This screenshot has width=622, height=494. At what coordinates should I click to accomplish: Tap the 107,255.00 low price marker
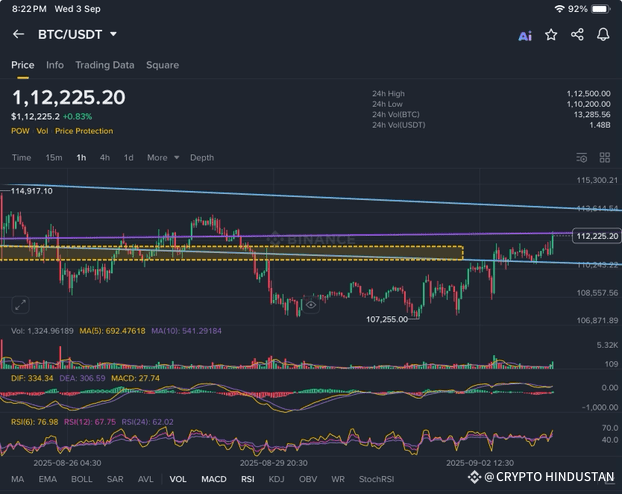point(387,319)
